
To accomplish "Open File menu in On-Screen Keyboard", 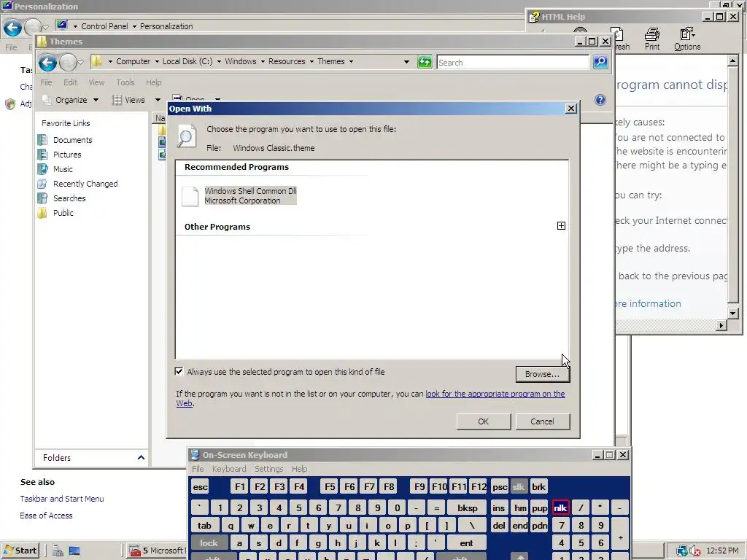I will click(x=198, y=469).
